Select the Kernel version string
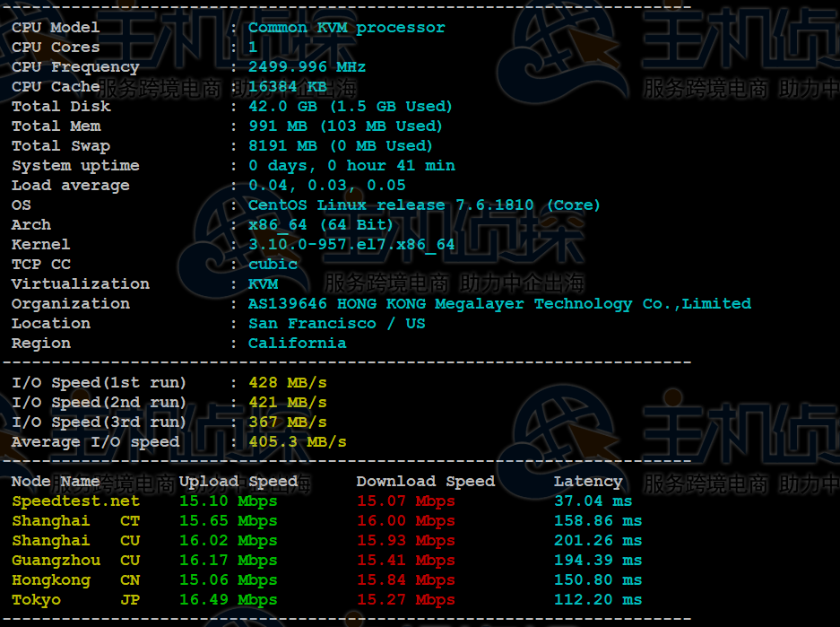 point(351,245)
